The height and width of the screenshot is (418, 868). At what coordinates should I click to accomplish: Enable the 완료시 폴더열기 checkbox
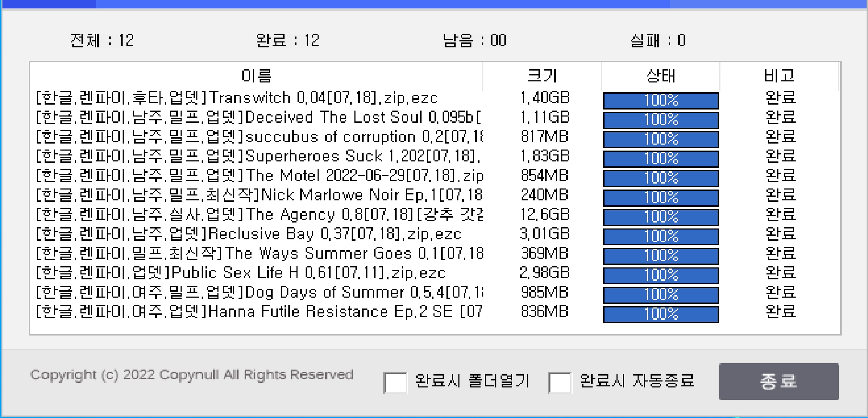[x=395, y=382]
